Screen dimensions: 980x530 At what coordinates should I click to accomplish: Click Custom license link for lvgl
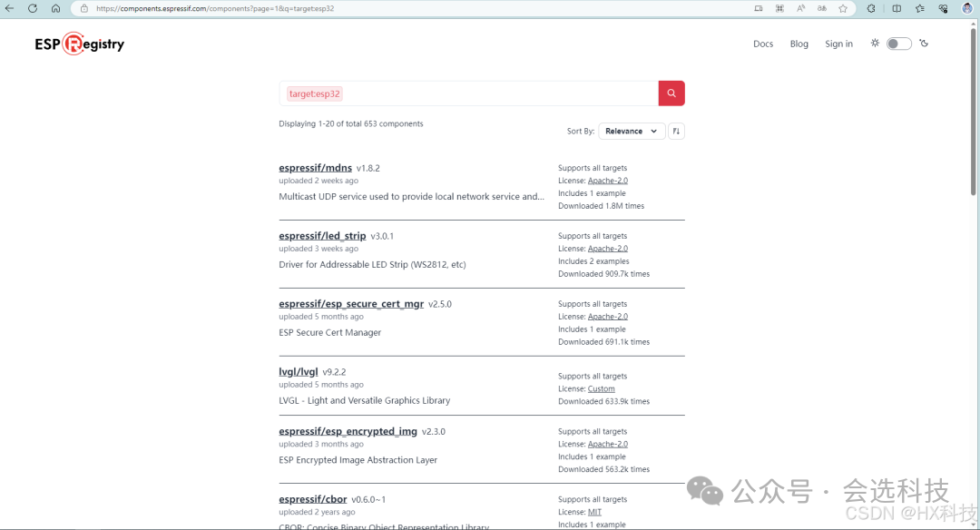point(602,388)
